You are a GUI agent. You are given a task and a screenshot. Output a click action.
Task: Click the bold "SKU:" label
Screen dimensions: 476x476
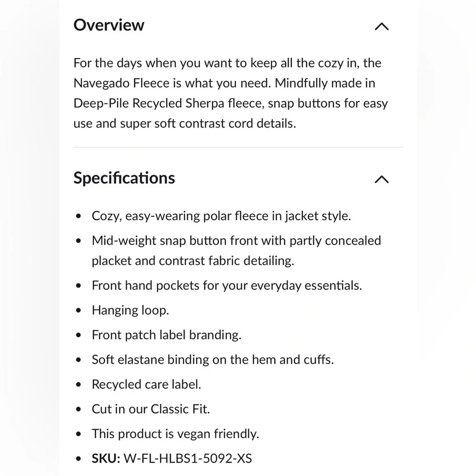point(106,459)
